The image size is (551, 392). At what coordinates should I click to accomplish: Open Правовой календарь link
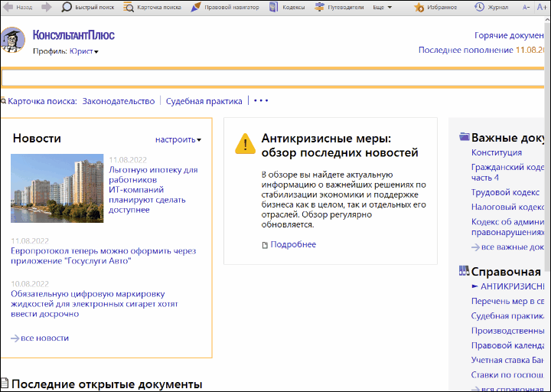pyautogui.click(x=507, y=345)
